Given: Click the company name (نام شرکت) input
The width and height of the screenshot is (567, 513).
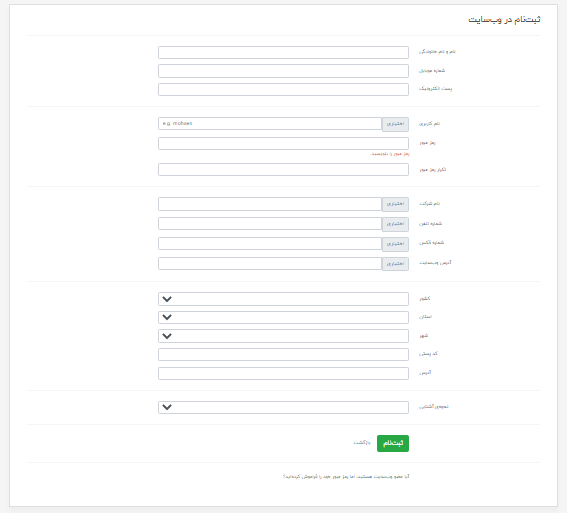Looking at the screenshot, I should tap(270, 204).
